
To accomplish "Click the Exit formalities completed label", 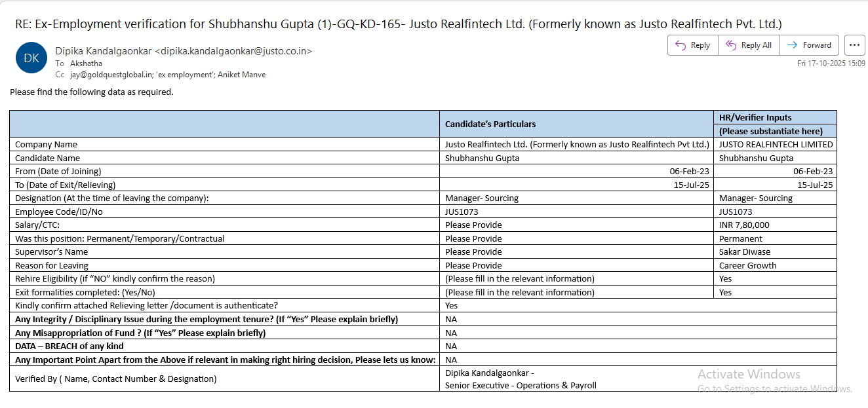I will coord(85,292).
